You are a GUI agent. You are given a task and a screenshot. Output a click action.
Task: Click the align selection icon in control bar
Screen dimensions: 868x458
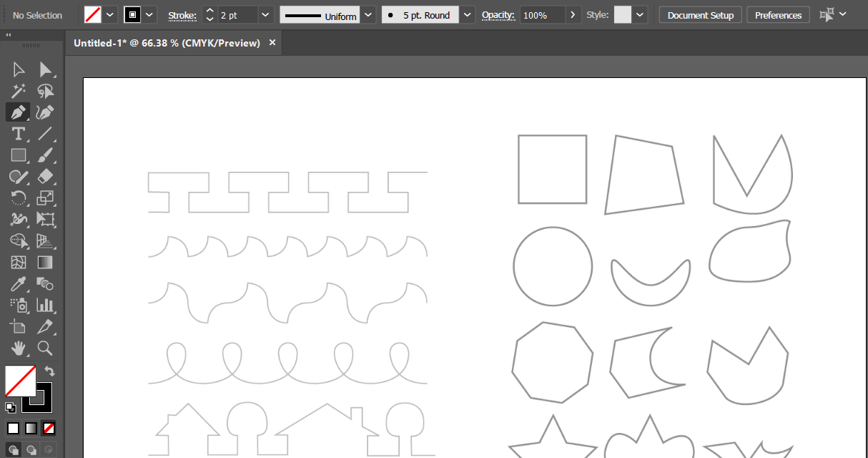(827, 15)
